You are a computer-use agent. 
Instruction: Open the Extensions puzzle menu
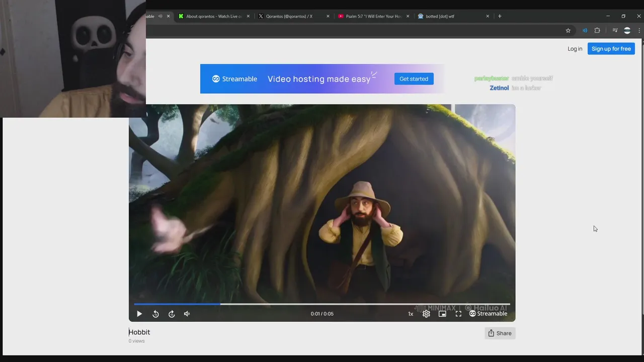click(597, 31)
